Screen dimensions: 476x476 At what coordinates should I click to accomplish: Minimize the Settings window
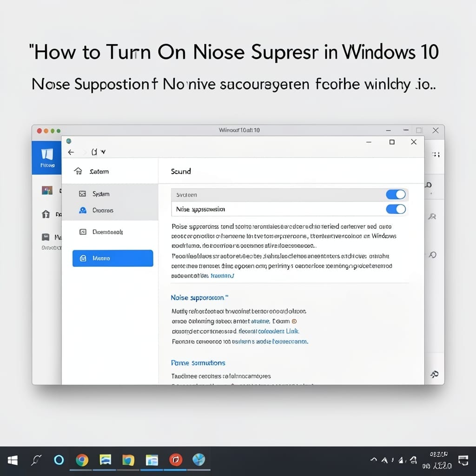pos(369,142)
